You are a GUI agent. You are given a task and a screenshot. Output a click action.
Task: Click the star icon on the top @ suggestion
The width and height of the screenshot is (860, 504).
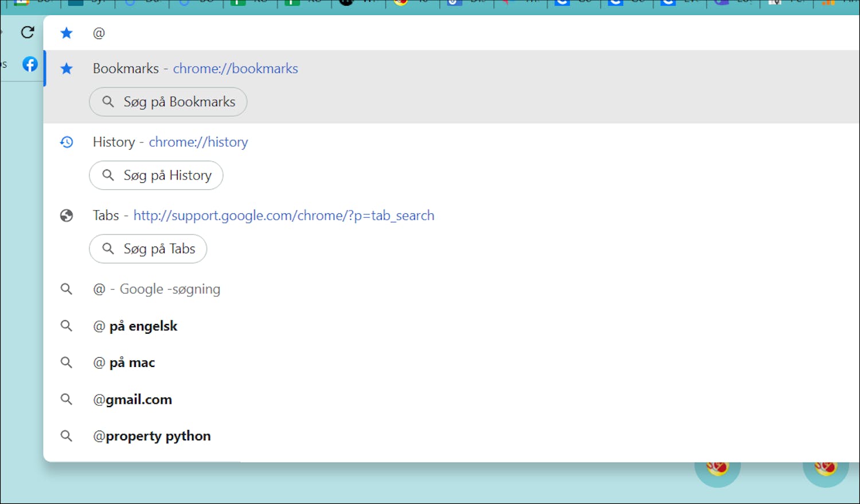point(67,33)
